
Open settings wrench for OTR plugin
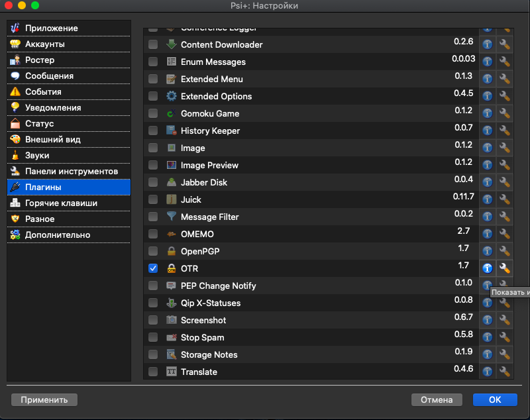click(x=504, y=268)
